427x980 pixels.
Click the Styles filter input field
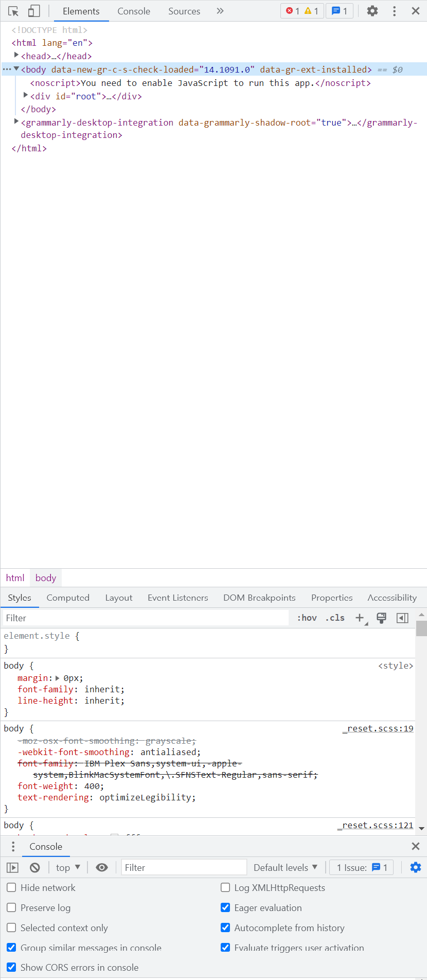(145, 618)
